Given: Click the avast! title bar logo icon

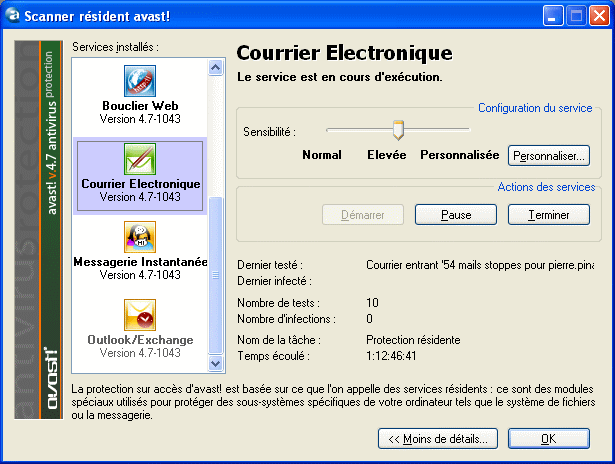Looking at the screenshot, I should (13, 16).
